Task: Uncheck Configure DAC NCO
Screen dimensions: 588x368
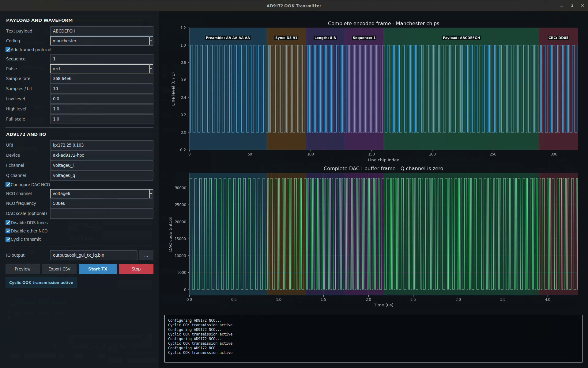Action: click(x=8, y=185)
